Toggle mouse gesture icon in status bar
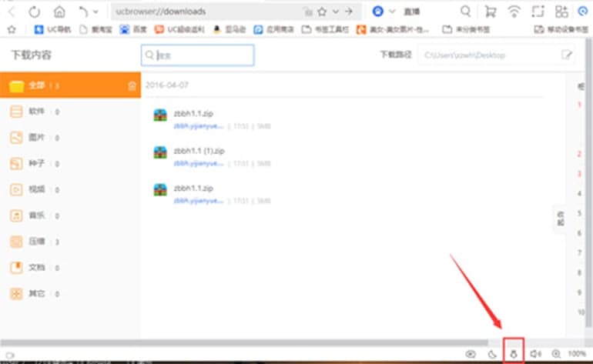Viewport: 593px width, 364px height. tap(514, 354)
